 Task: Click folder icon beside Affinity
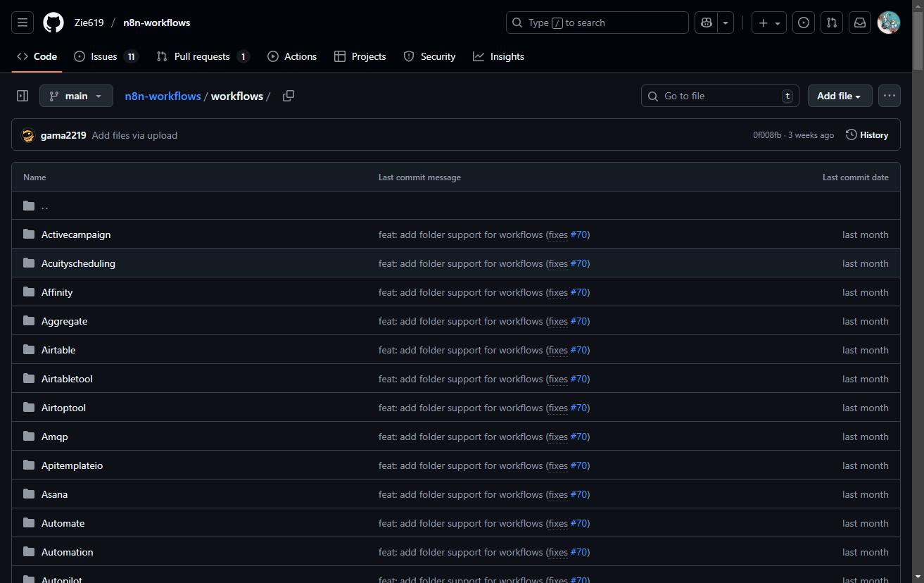(29, 292)
